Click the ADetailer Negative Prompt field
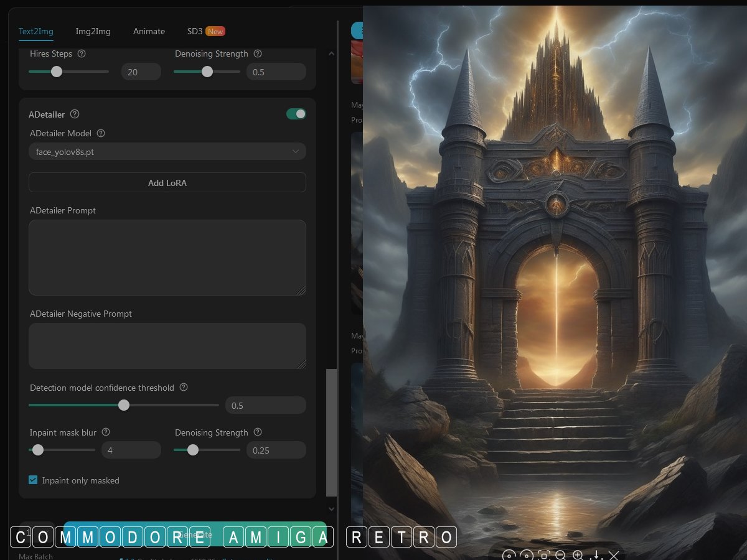This screenshot has height=560, width=747. [x=167, y=345]
